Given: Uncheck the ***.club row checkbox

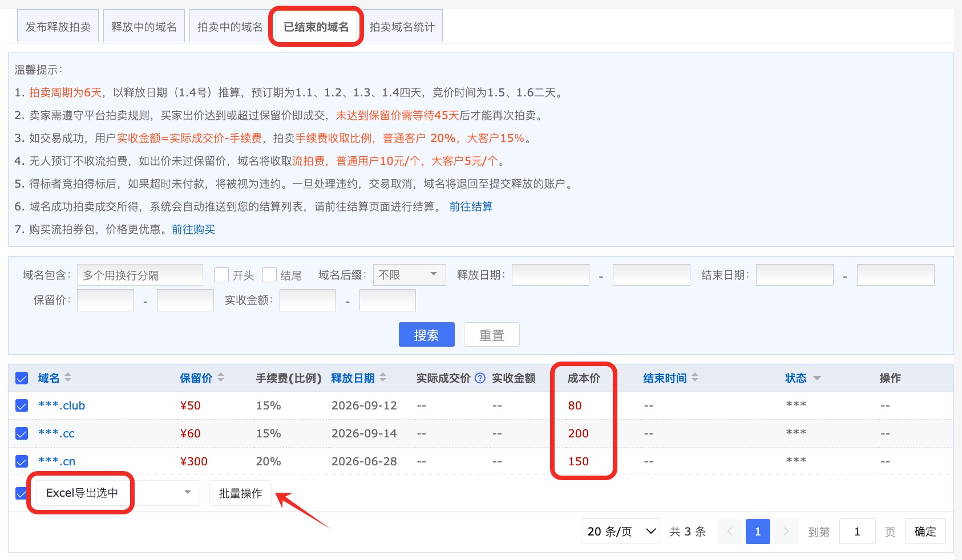Looking at the screenshot, I should click(x=22, y=405).
